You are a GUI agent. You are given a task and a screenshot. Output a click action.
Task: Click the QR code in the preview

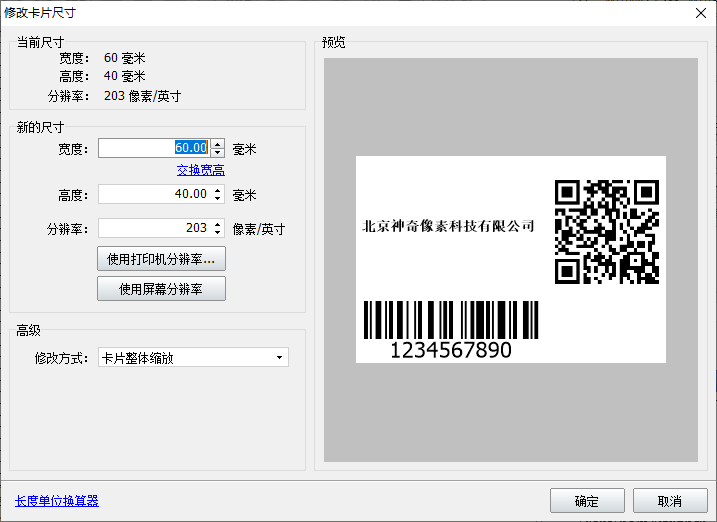(x=607, y=232)
